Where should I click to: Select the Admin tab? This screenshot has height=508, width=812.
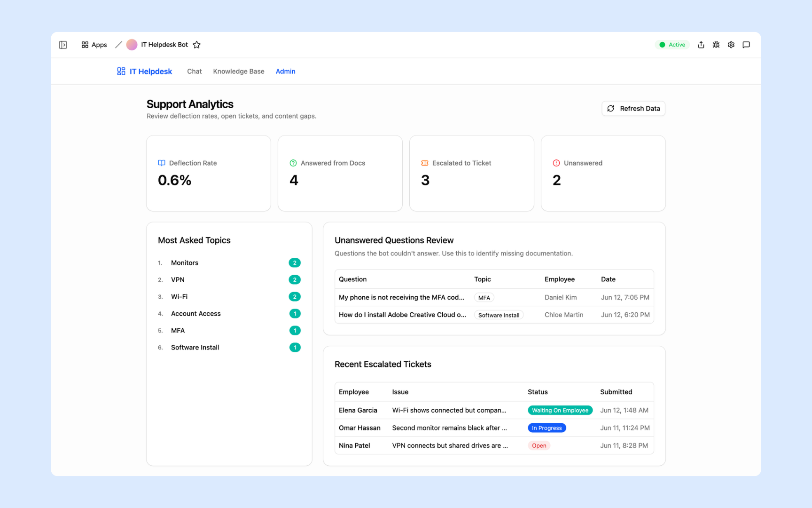pyautogui.click(x=286, y=71)
